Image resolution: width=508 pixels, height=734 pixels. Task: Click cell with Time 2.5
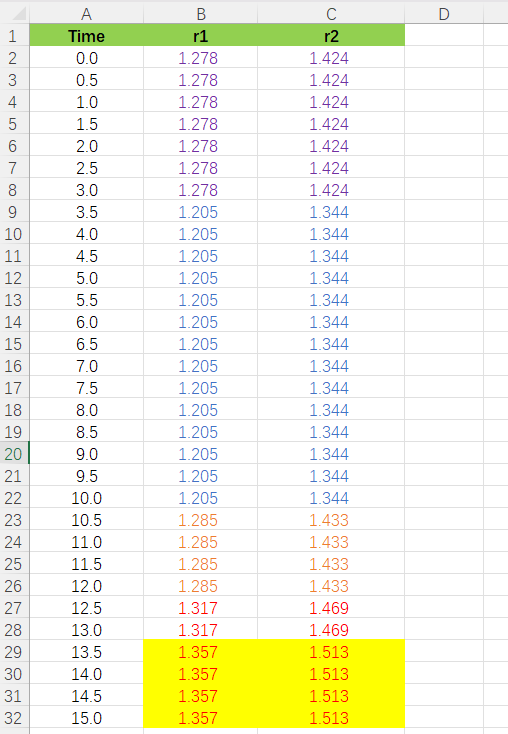click(x=87, y=168)
